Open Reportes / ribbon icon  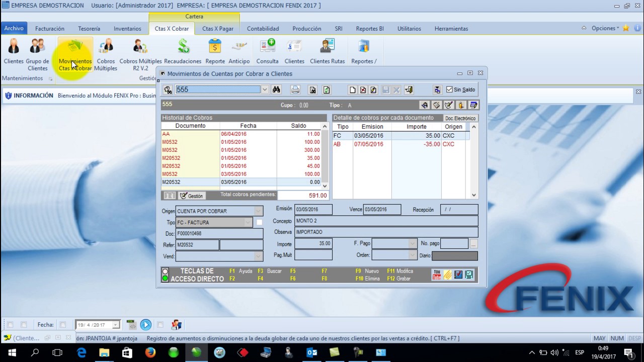coord(364,52)
